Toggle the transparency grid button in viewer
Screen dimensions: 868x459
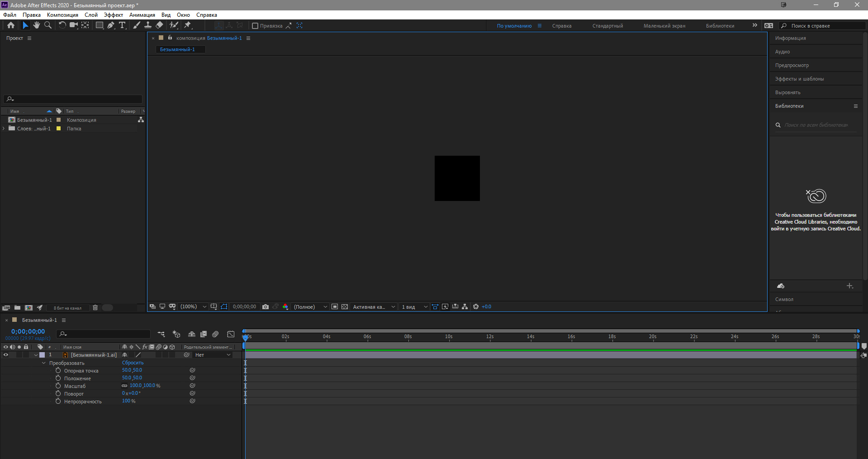345,307
